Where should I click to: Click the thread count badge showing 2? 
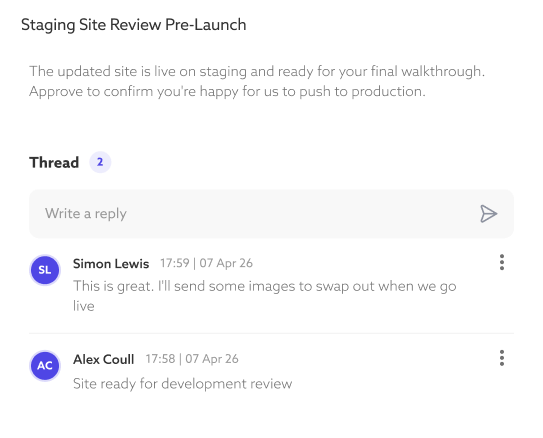[x=100, y=162]
